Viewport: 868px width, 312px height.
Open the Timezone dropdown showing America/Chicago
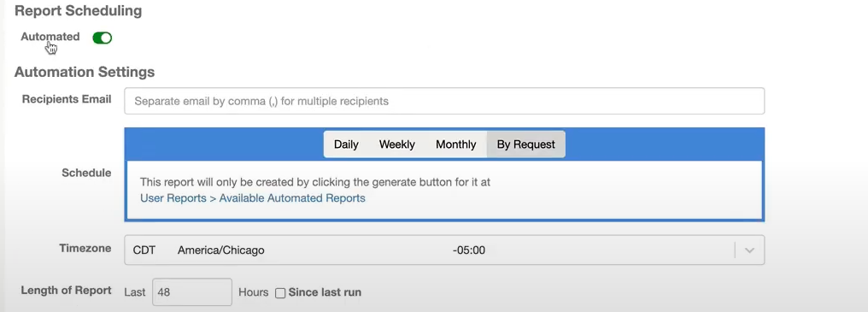(444, 250)
